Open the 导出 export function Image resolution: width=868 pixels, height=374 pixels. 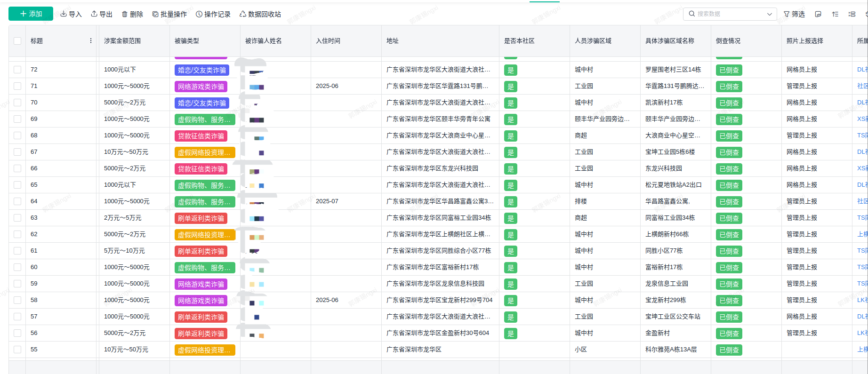(x=102, y=14)
